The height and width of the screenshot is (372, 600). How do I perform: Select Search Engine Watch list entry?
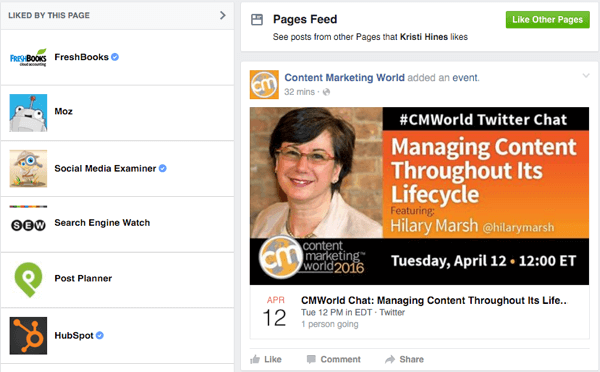(117, 225)
